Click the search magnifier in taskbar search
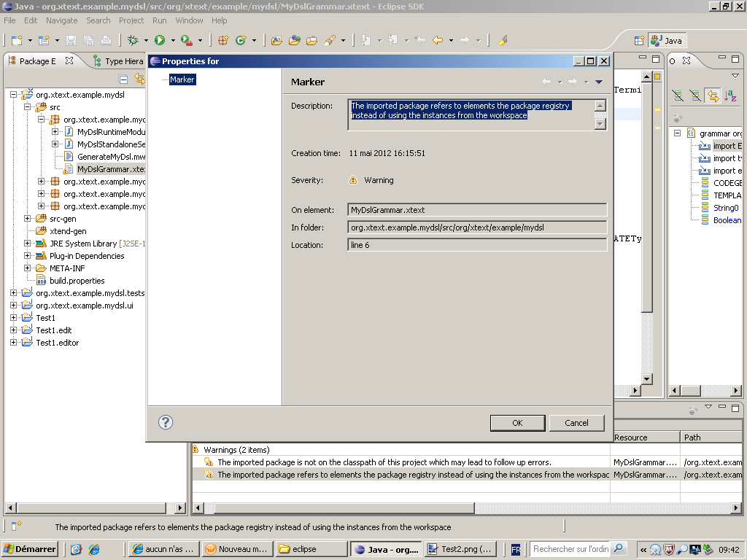 coord(619,548)
